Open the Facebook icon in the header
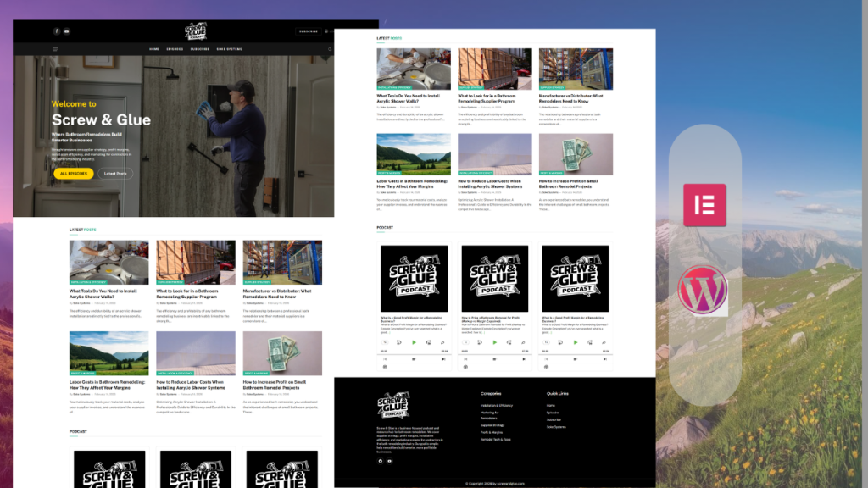The height and width of the screenshot is (488, 868). (x=57, y=31)
